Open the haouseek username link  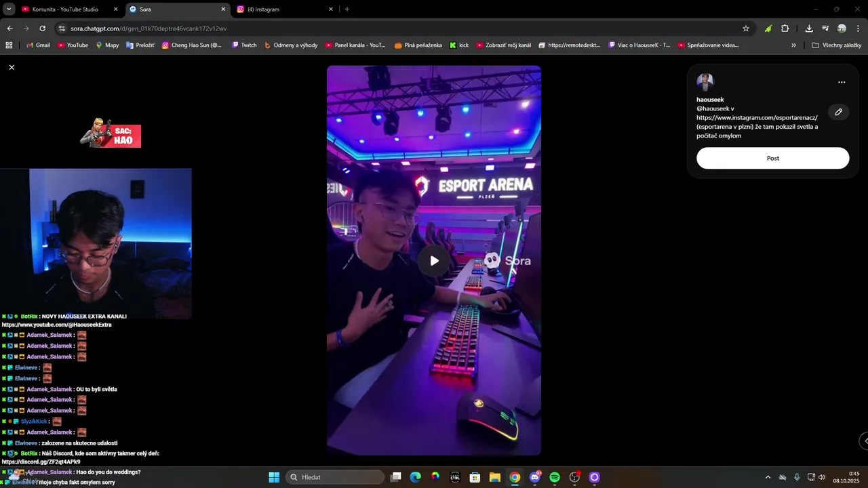click(x=710, y=100)
